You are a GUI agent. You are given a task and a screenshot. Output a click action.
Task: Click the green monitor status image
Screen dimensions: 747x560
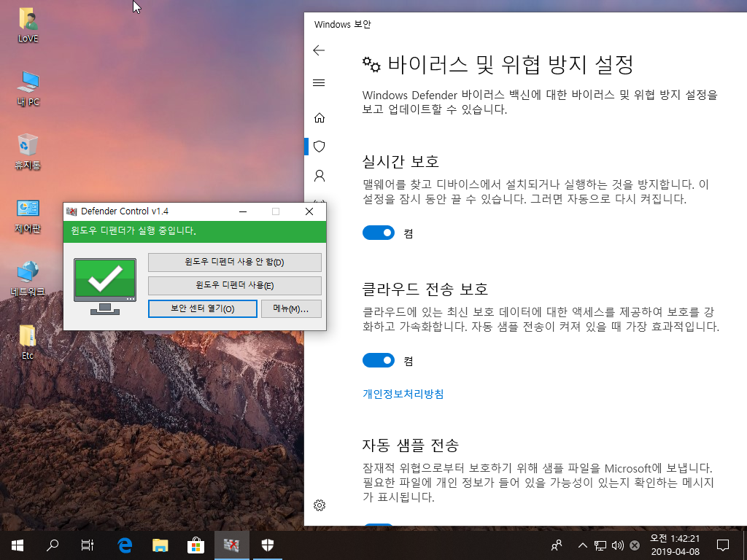105,286
